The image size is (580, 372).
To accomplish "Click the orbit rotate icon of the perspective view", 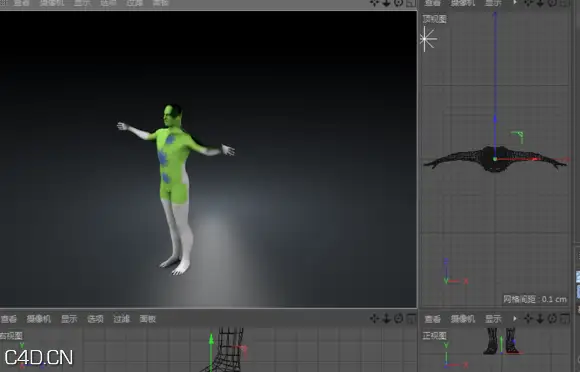I will click(x=398, y=3).
